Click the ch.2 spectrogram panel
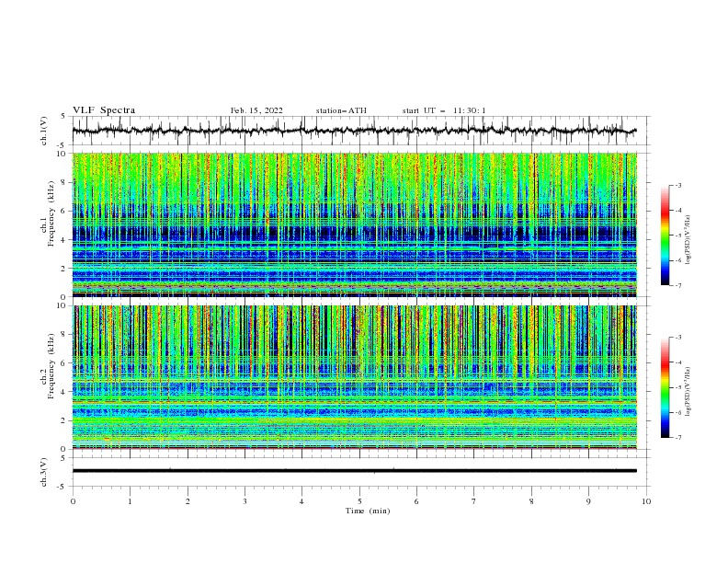 354,377
